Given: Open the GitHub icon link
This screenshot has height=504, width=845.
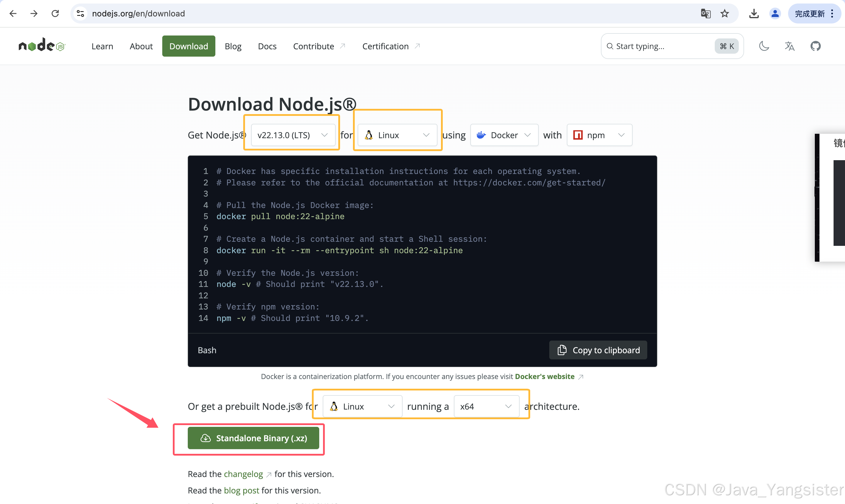Looking at the screenshot, I should pyautogui.click(x=815, y=46).
